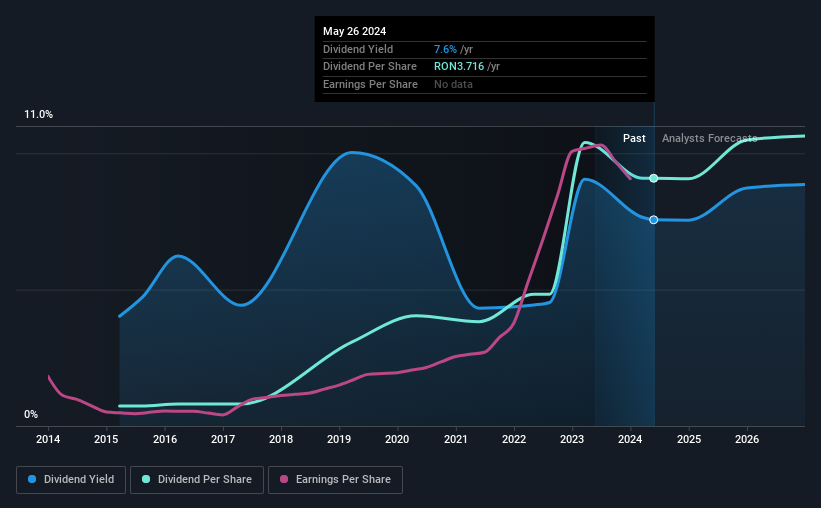Click the Earnings Per Share tooltip row label
The width and height of the screenshot is (821, 508).
370,84
